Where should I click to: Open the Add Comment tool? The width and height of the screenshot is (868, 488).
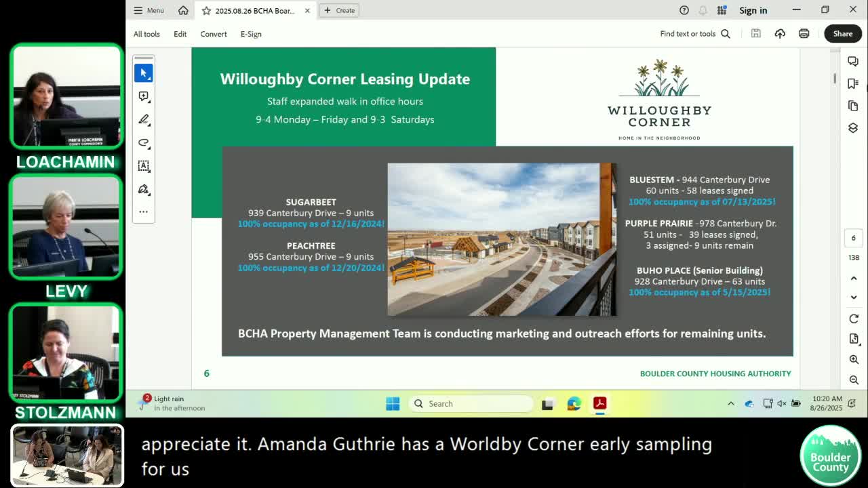(144, 96)
